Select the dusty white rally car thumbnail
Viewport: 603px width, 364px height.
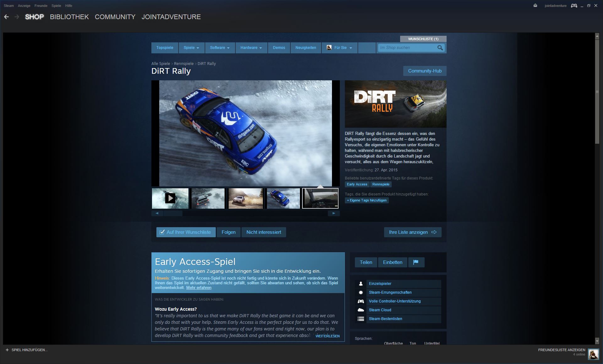click(246, 198)
